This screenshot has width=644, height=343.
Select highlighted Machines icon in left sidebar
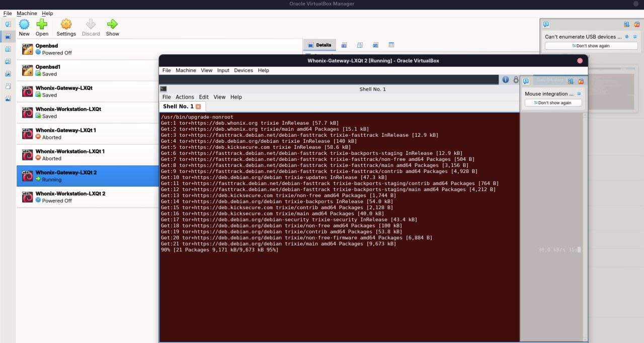point(8,36)
